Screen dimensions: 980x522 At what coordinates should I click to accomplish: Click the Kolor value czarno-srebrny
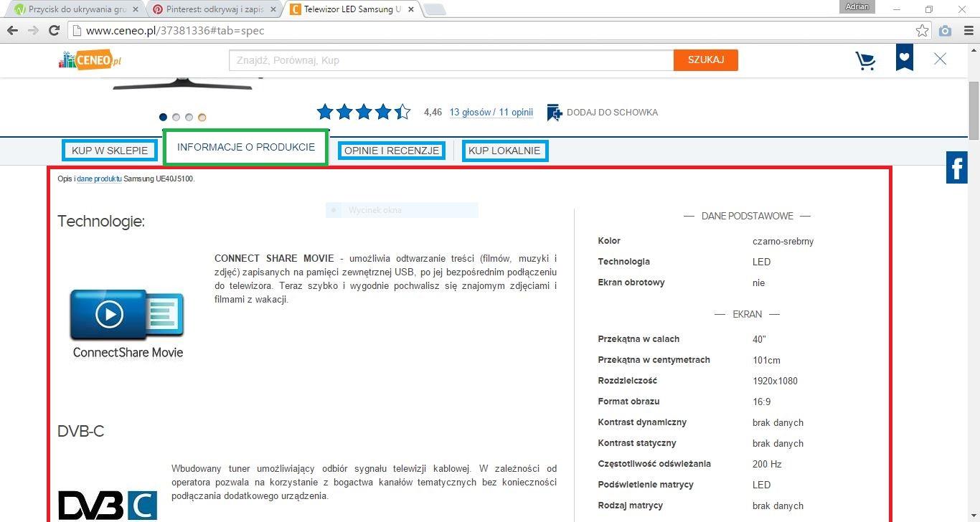click(x=783, y=242)
